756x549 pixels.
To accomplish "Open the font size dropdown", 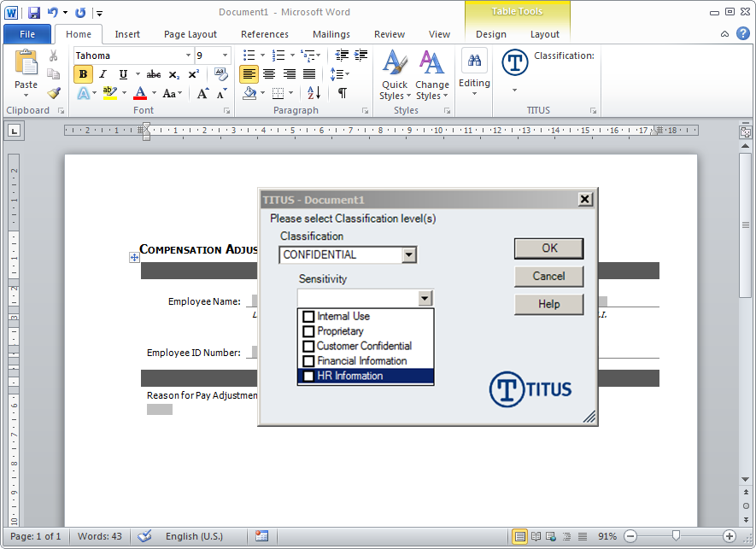I will pos(225,55).
